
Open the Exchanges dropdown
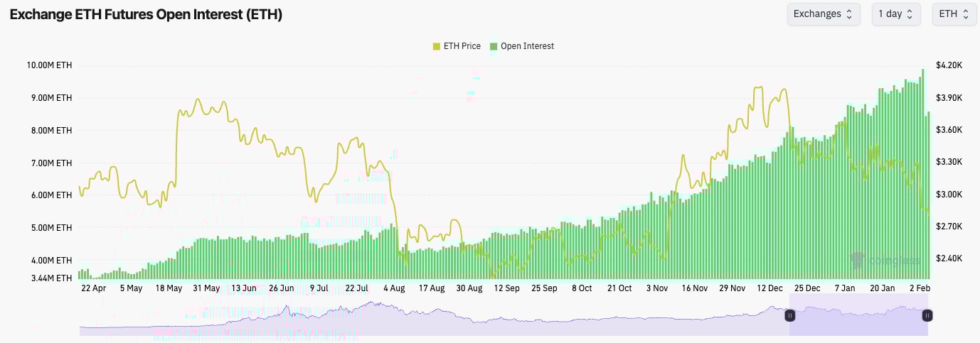(x=824, y=14)
